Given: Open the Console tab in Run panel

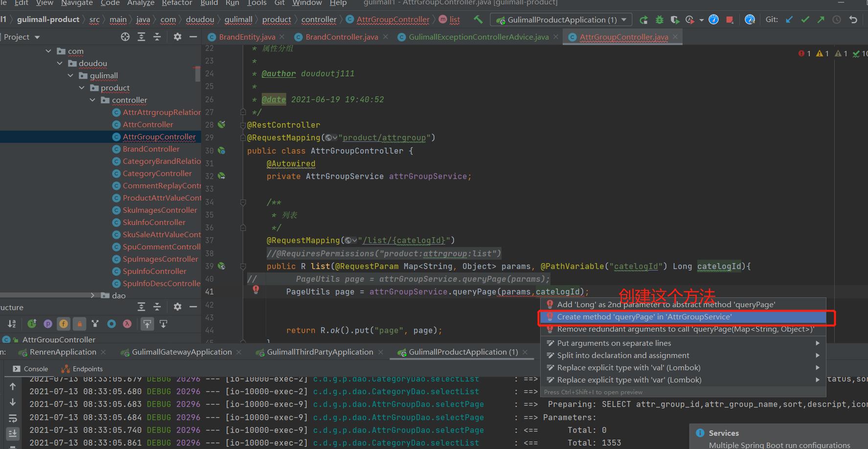Looking at the screenshot, I should [30, 369].
